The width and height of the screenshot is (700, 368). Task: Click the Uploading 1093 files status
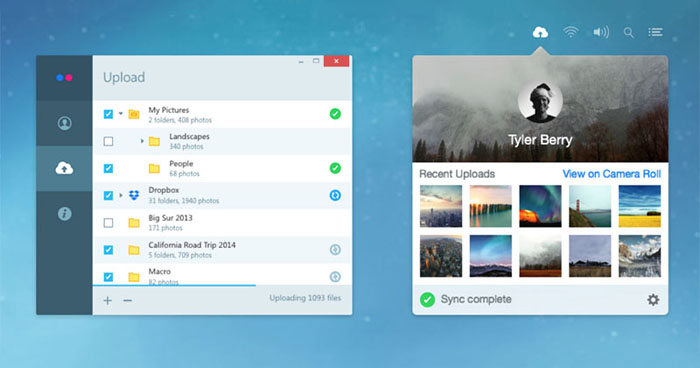click(305, 298)
